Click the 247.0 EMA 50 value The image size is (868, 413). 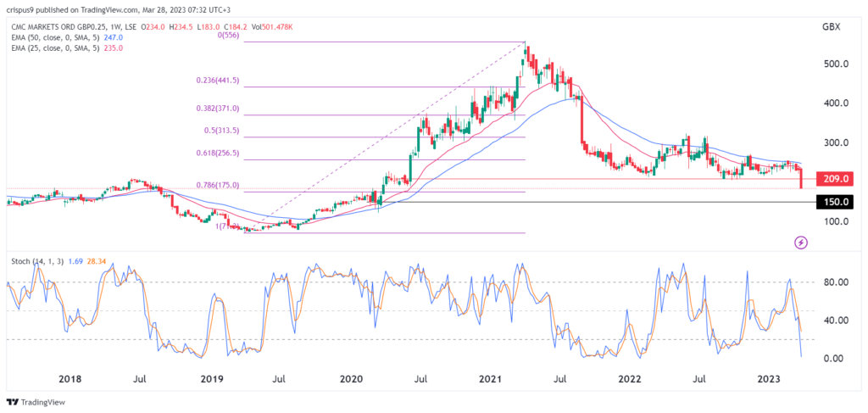[114, 37]
